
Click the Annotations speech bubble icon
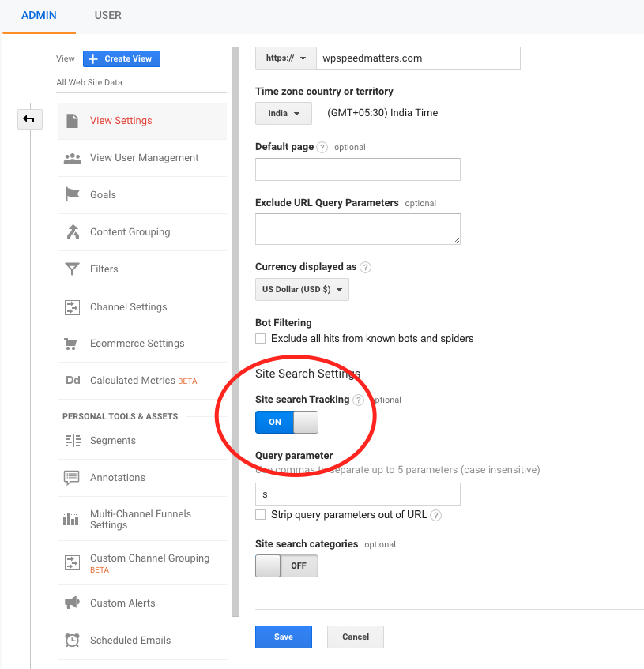coord(73,478)
